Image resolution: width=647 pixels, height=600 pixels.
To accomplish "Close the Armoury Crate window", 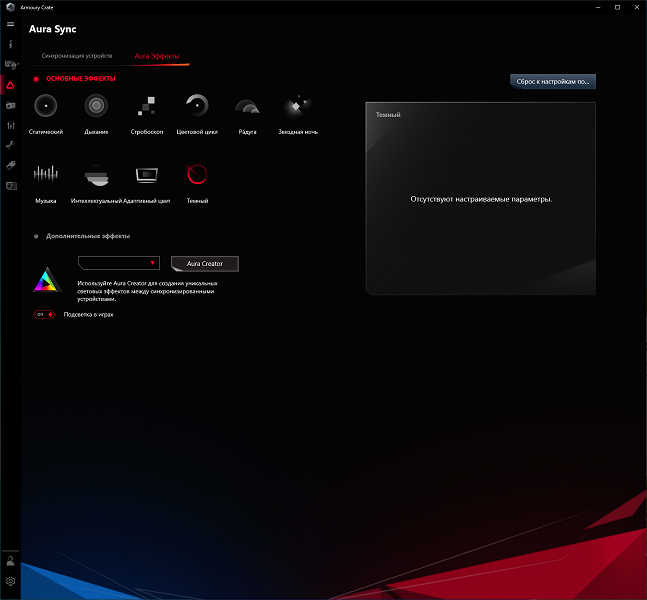I will click(637, 7).
